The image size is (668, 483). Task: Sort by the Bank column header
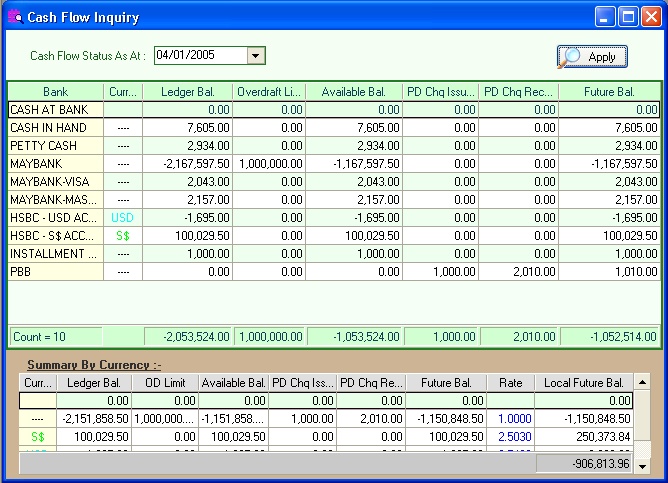(55, 92)
